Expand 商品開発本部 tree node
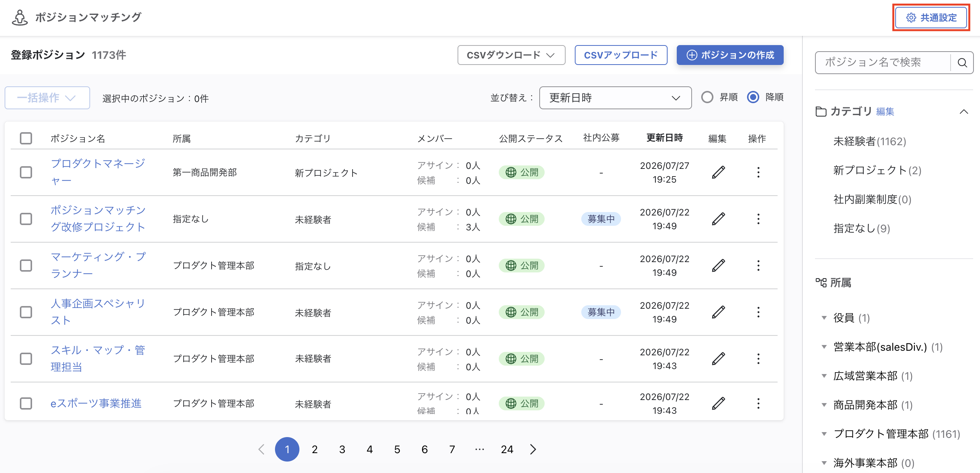The image size is (980, 473). point(824,405)
